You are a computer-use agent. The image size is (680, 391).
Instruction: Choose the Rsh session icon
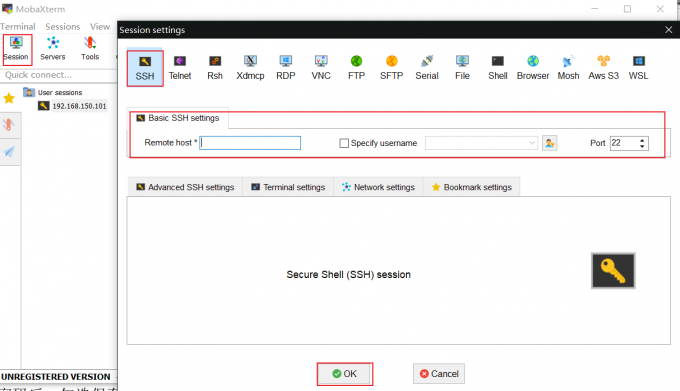pos(215,68)
